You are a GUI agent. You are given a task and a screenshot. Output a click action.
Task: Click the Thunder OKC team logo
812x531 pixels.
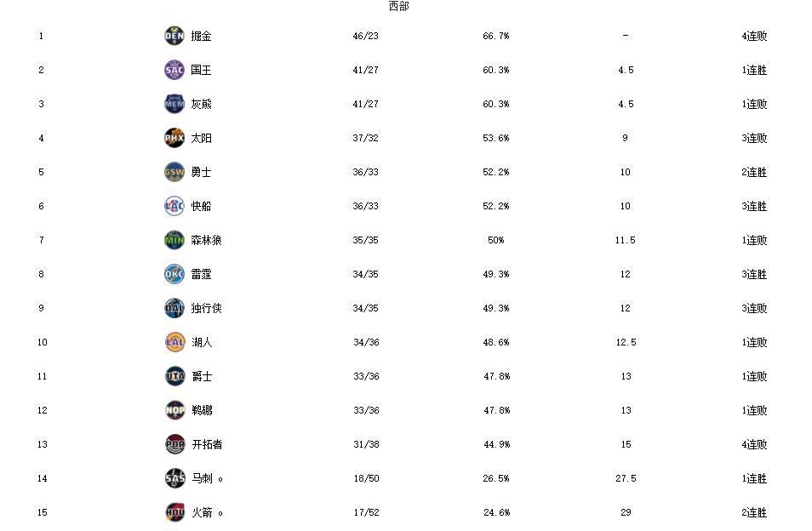coord(174,274)
